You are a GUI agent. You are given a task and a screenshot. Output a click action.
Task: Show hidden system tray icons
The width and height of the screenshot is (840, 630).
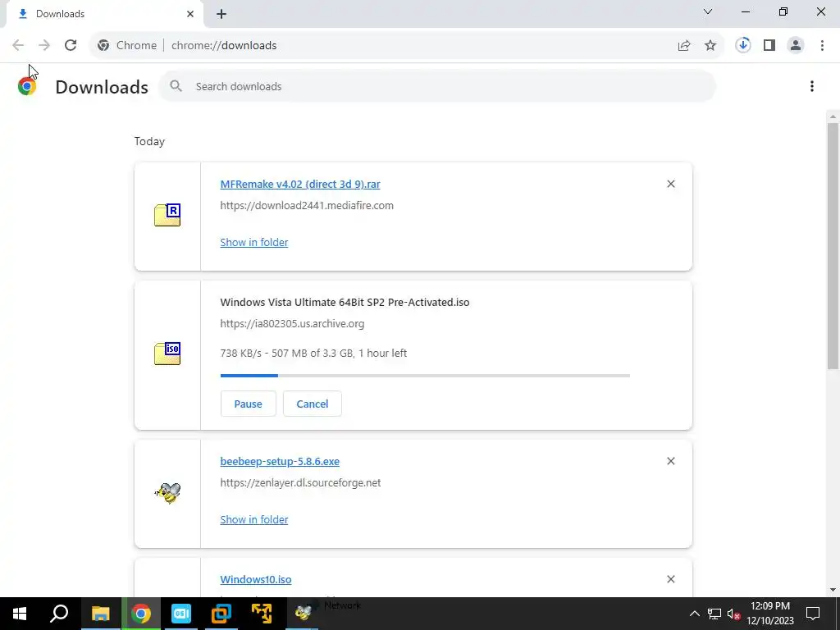click(x=694, y=614)
